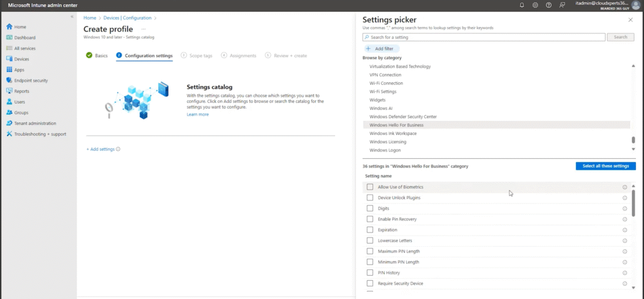Go to Assignments step tab
Image resolution: width=644 pixels, height=299 pixels.
238,55
